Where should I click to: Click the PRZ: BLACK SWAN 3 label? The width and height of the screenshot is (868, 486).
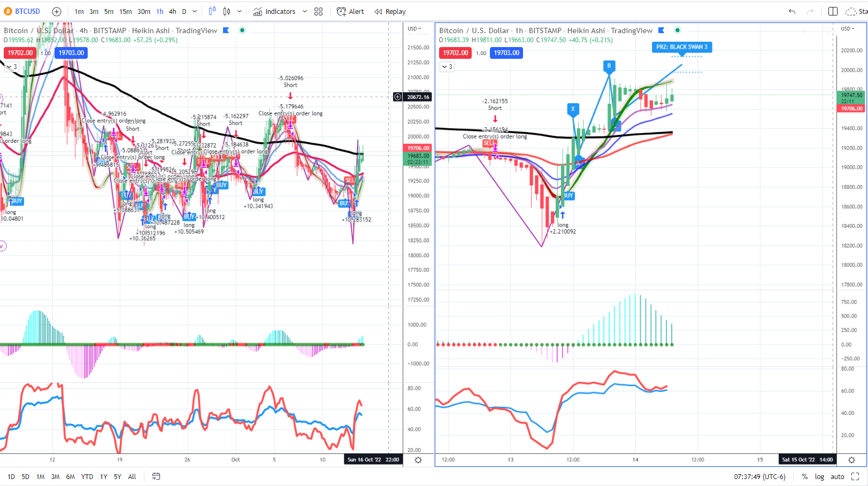[682, 47]
